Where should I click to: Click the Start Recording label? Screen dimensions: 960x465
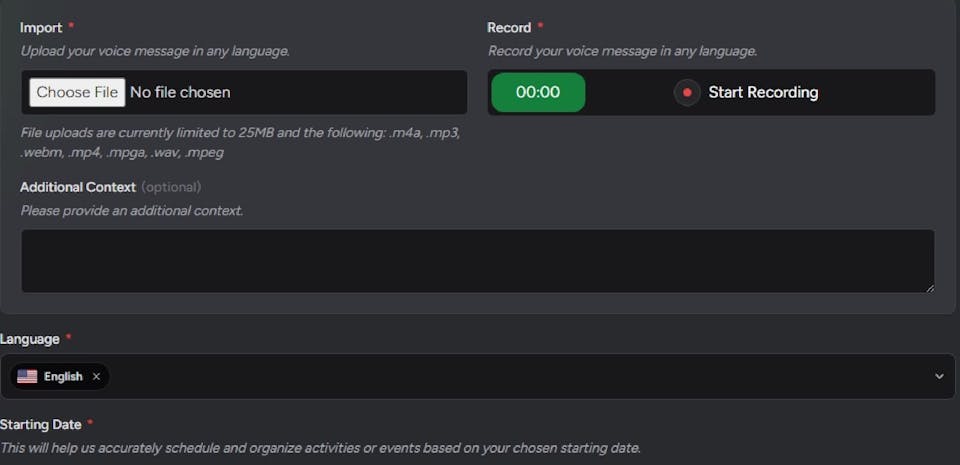[x=763, y=93]
